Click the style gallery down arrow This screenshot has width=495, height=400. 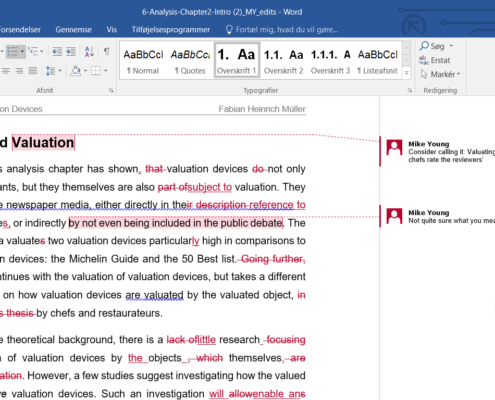407,61
